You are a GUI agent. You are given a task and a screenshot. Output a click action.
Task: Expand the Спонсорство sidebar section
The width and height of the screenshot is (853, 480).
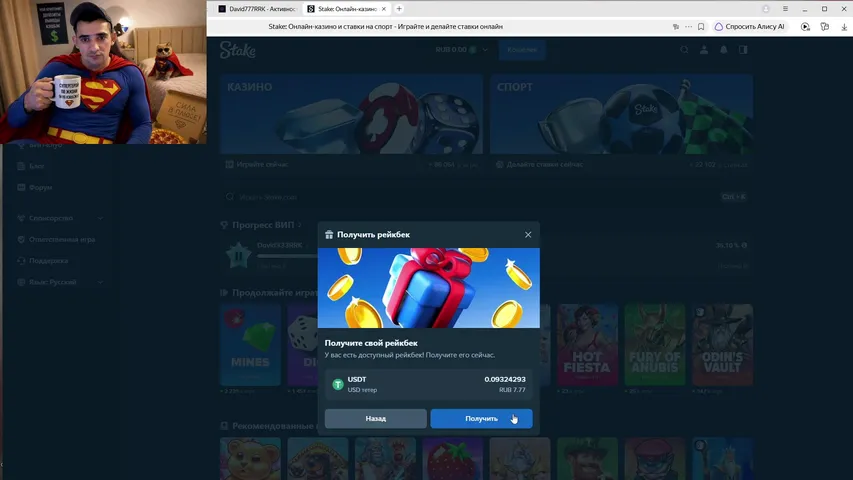pos(60,218)
